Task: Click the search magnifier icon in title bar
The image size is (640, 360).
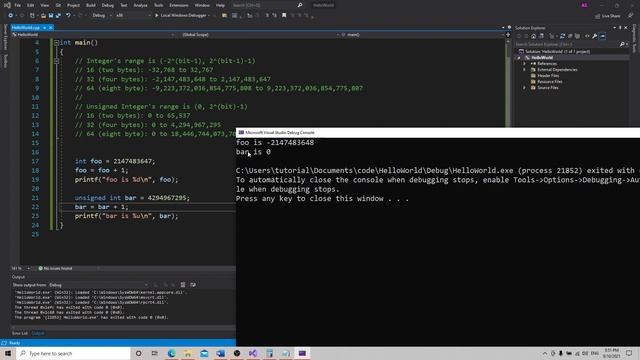Action: click(x=300, y=5)
